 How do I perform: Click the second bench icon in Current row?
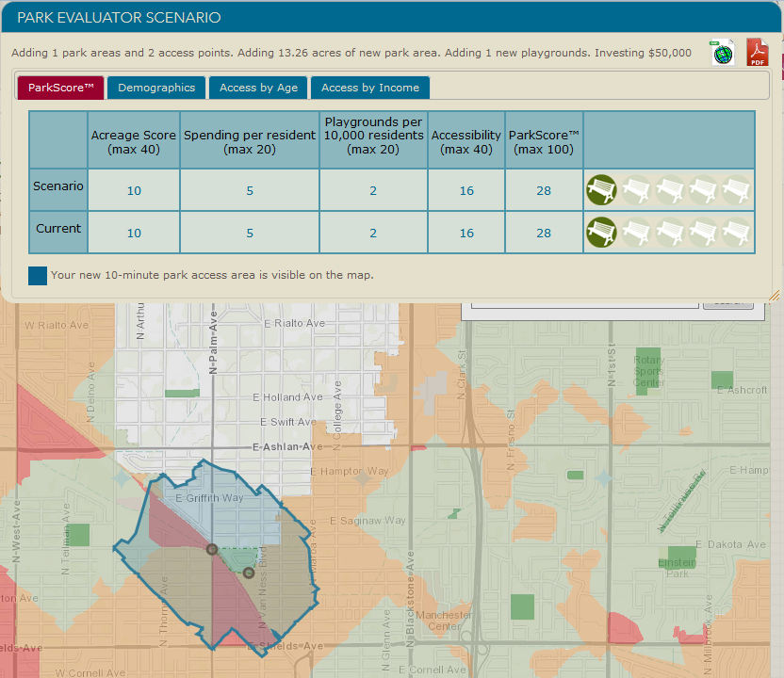coord(635,233)
